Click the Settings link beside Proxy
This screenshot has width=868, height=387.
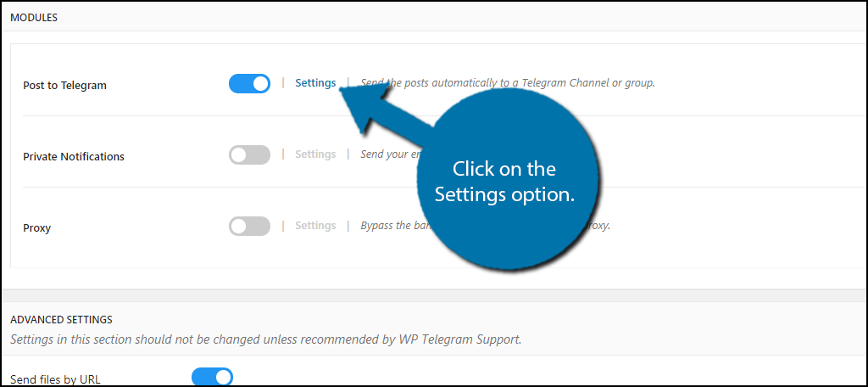click(x=315, y=226)
